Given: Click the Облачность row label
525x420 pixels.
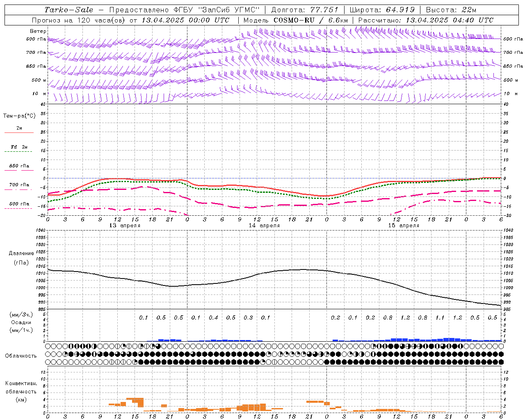Looking at the screenshot, I should point(21,356).
